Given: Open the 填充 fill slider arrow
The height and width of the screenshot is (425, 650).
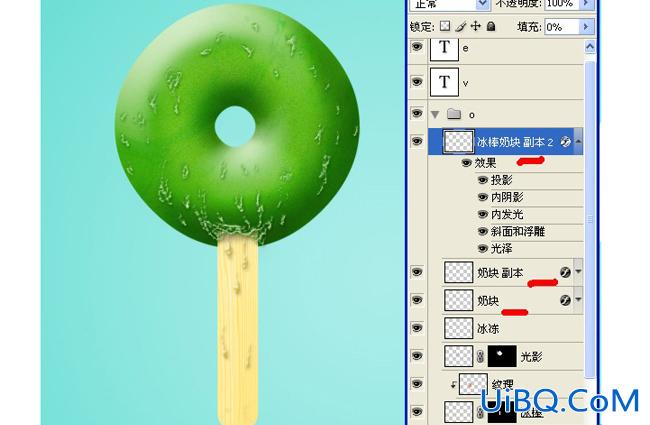Looking at the screenshot, I should [x=586, y=27].
